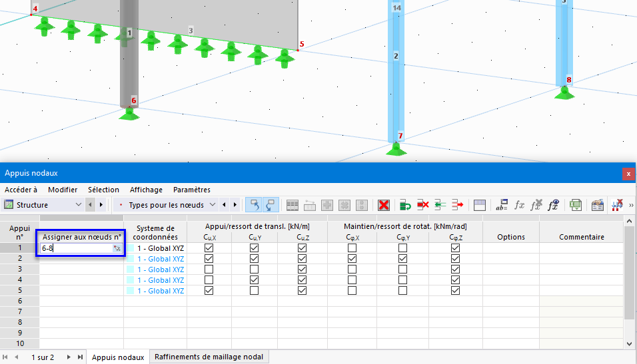Click the grayed split-cell icon in toolbar

[362, 205]
